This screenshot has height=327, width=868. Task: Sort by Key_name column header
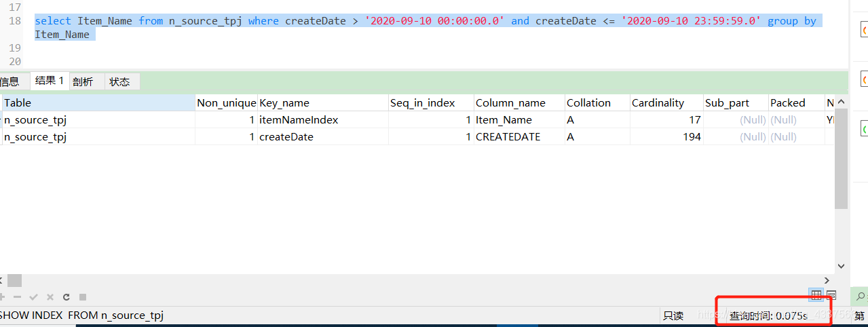tap(323, 102)
